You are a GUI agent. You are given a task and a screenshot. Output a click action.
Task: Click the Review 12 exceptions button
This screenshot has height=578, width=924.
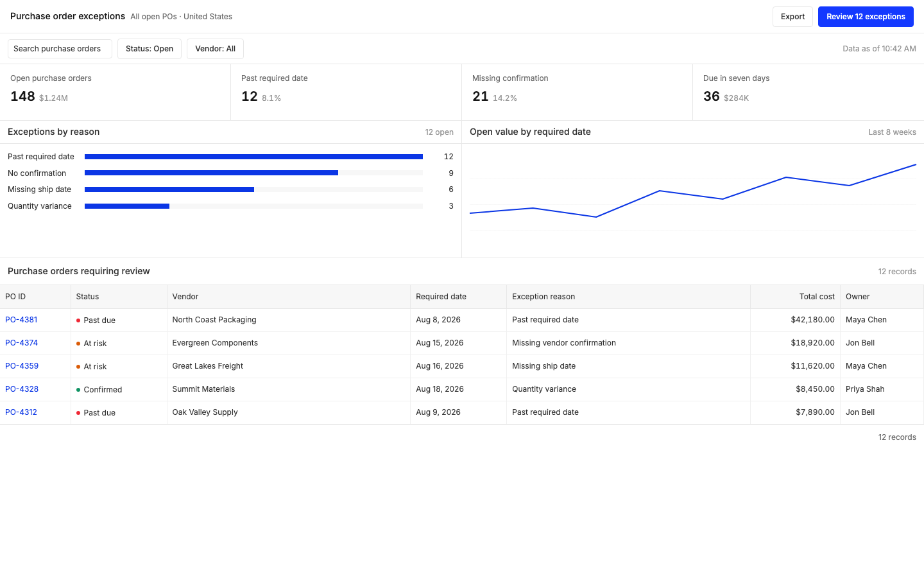coord(866,17)
